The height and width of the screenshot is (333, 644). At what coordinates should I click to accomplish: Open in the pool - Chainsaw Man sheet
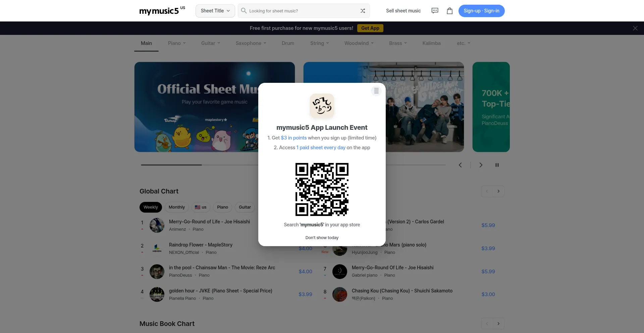(x=222, y=268)
